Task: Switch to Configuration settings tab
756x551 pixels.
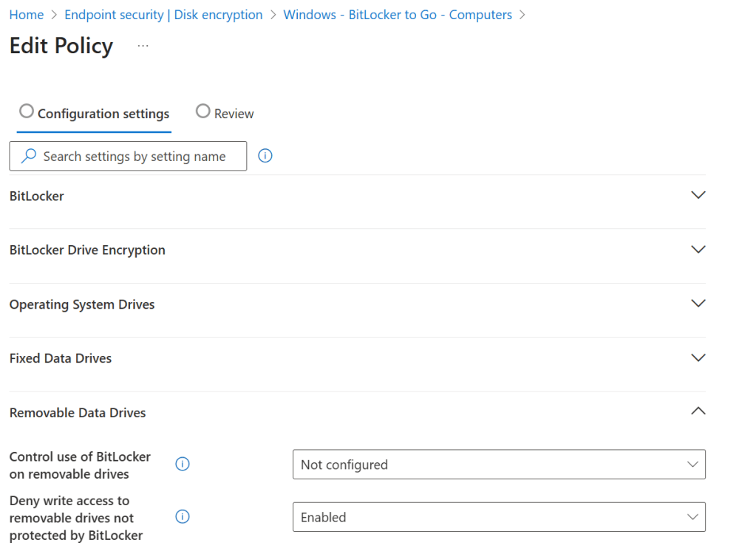Action: 103,114
